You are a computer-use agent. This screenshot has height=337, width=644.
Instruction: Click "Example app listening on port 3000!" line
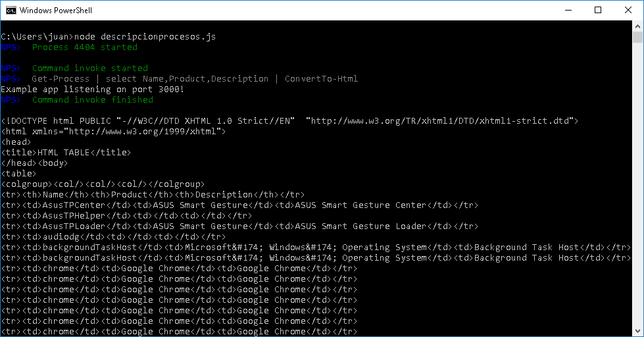click(92, 90)
